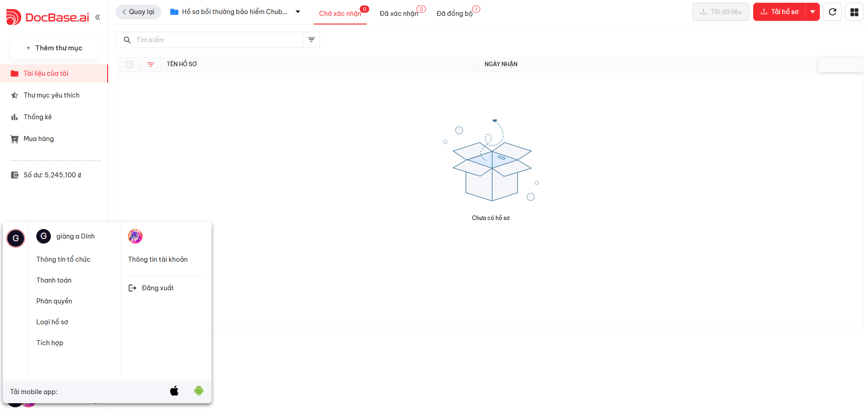Click the DocBase.ai logo
Viewport: 868px width, 410px height.
coord(48,17)
